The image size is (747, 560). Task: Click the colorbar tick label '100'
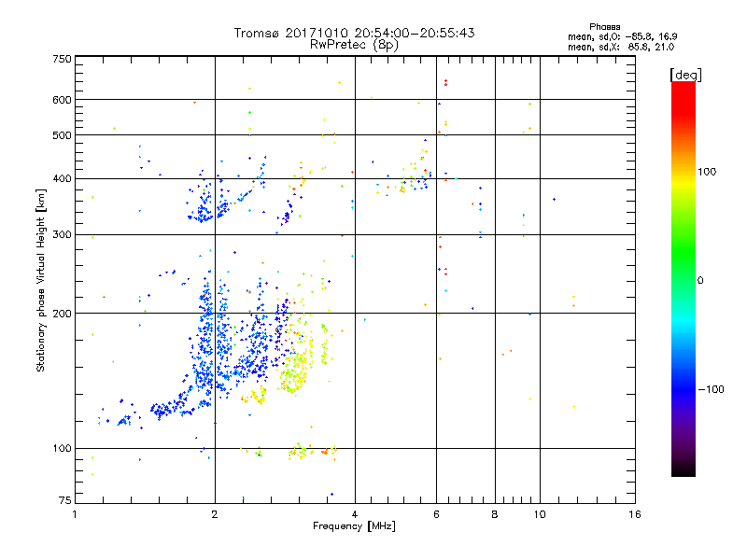point(707,172)
